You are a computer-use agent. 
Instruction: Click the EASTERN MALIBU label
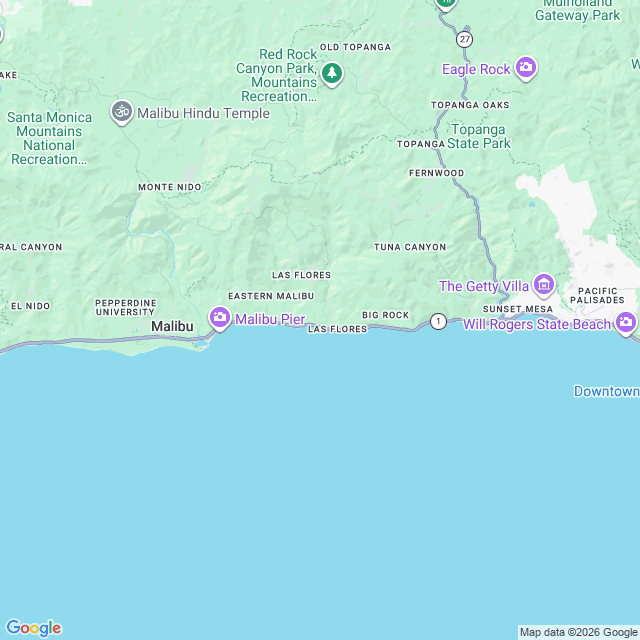pyautogui.click(x=271, y=296)
